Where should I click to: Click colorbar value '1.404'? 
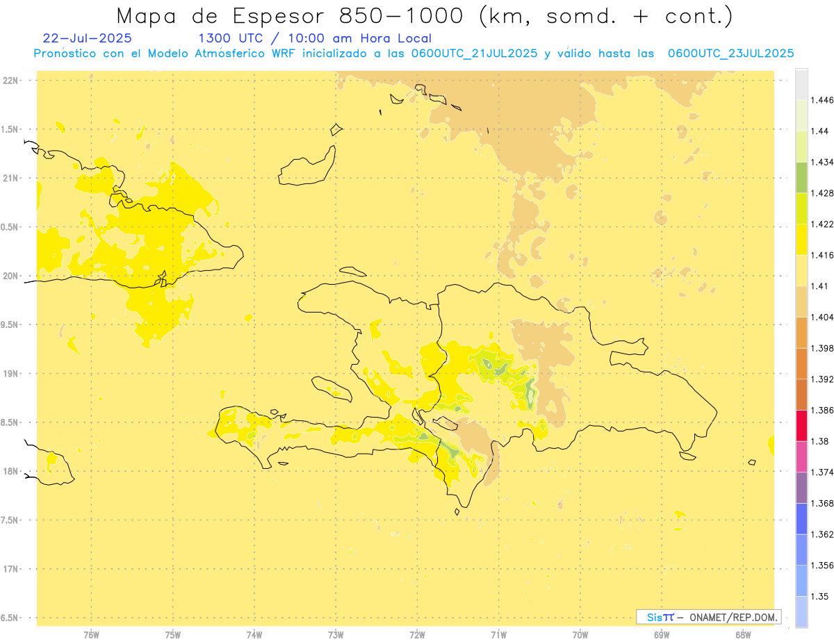(x=823, y=317)
